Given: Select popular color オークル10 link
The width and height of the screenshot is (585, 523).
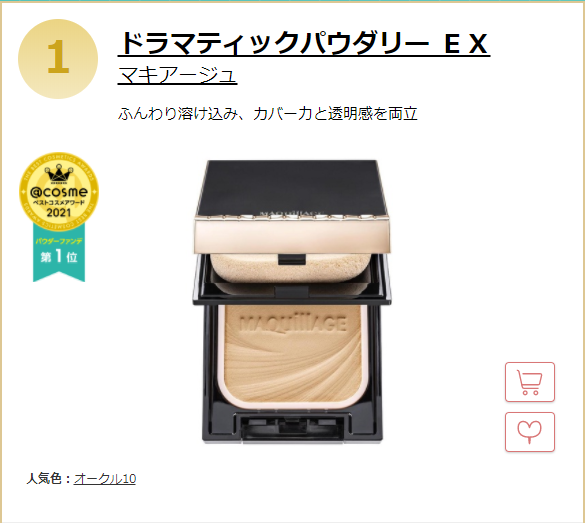Looking at the screenshot, I should click(105, 479).
